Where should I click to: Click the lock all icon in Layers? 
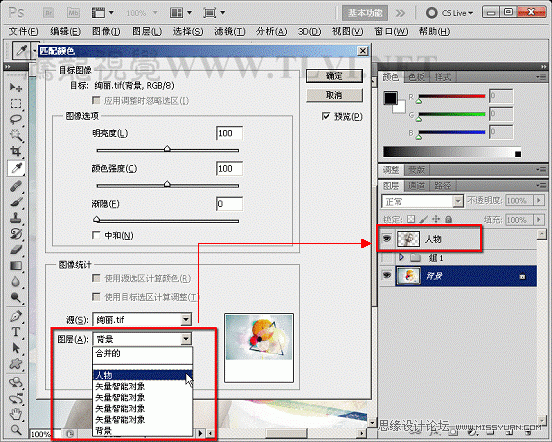pos(448,219)
